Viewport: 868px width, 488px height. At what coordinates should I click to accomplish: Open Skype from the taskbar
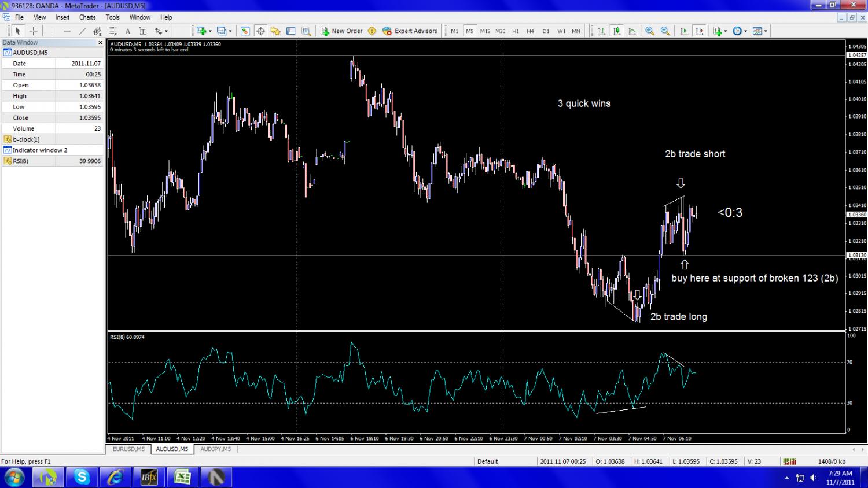pos(82,477)
